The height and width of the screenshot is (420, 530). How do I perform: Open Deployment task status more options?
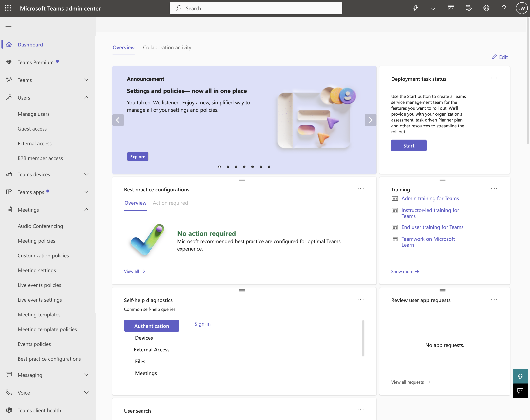coord(494,78)
